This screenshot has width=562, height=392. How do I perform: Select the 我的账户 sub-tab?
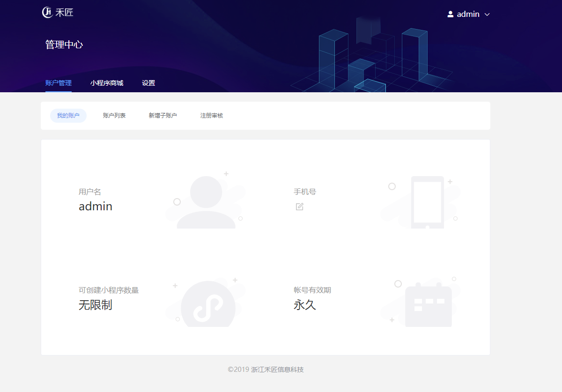pyautogui.click(x=68, y=116)
